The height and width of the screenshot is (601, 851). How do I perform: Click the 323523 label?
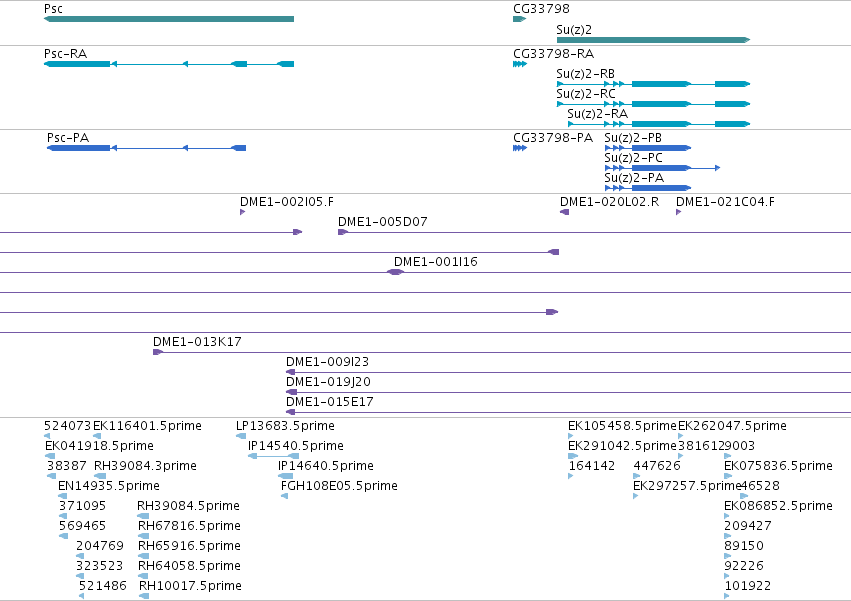[99, 566]
